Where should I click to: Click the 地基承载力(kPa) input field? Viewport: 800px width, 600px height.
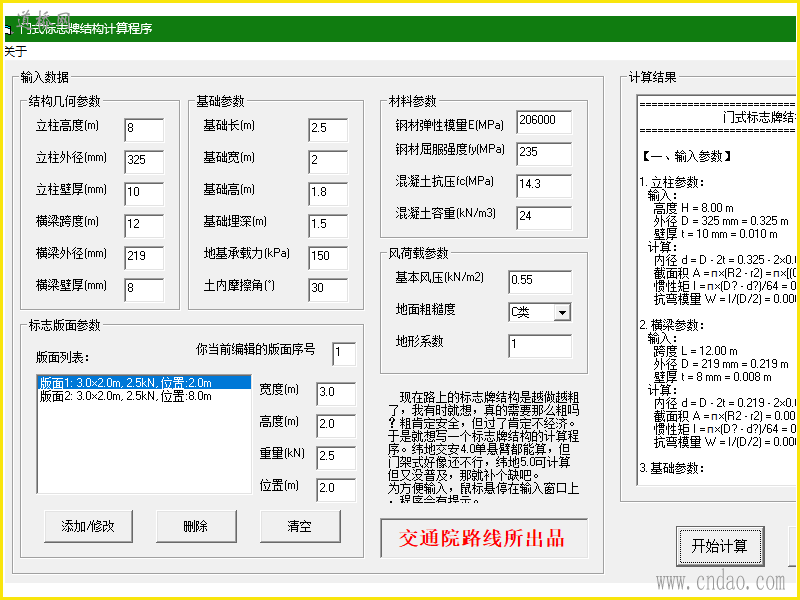coord(328,258)
